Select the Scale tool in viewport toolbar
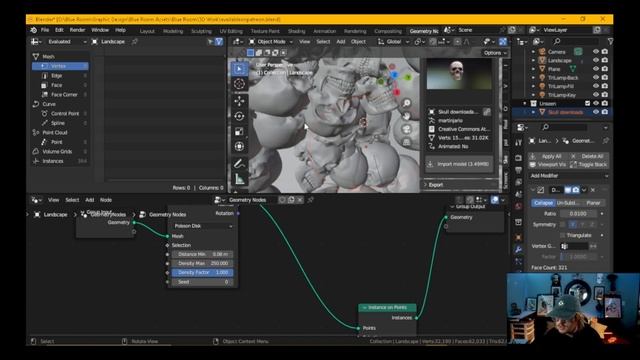The width and height of the screenshot is (640, 360). pyautogui.click(x=239, y=131)
